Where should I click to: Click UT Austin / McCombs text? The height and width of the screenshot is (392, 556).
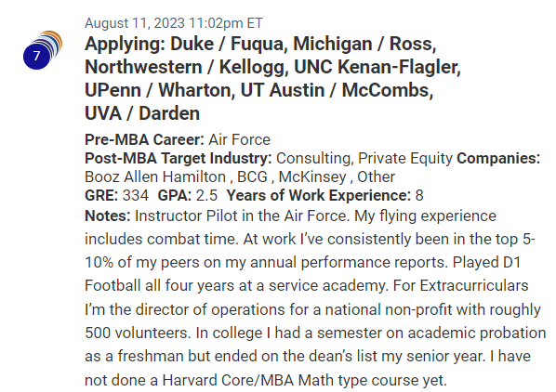point(335,90)
